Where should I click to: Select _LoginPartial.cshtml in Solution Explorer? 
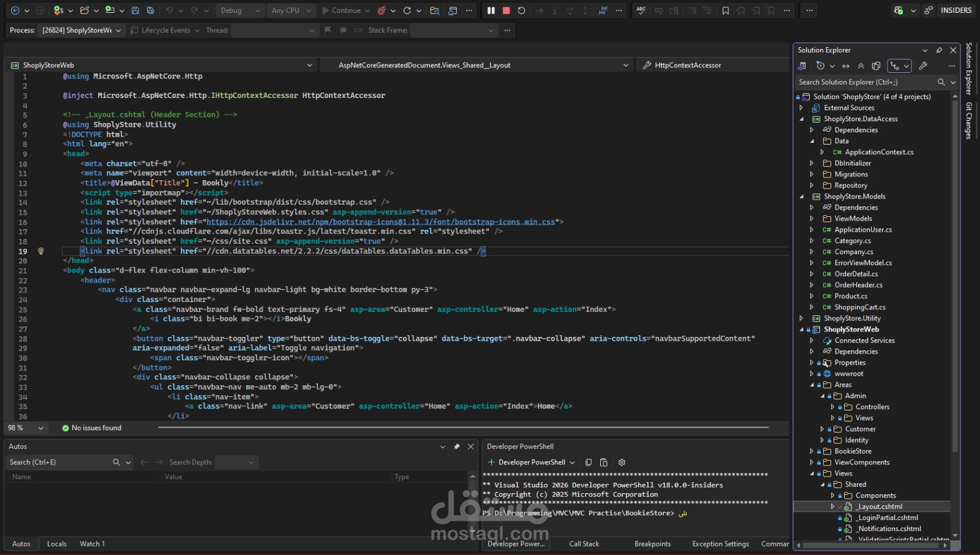[x=887, y=518]
